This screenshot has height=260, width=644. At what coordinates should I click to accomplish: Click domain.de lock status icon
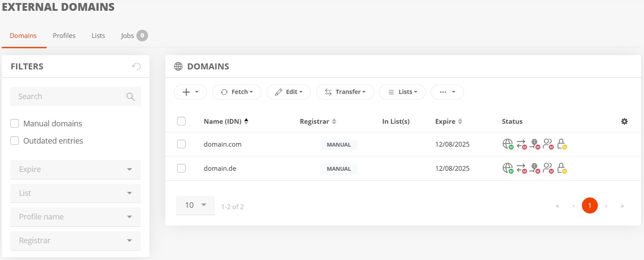(562, 168)
